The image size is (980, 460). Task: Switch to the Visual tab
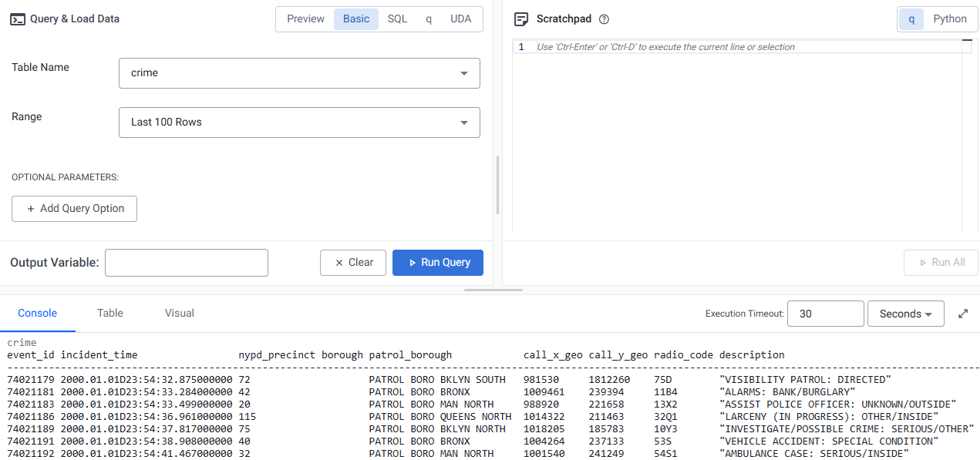179,313
